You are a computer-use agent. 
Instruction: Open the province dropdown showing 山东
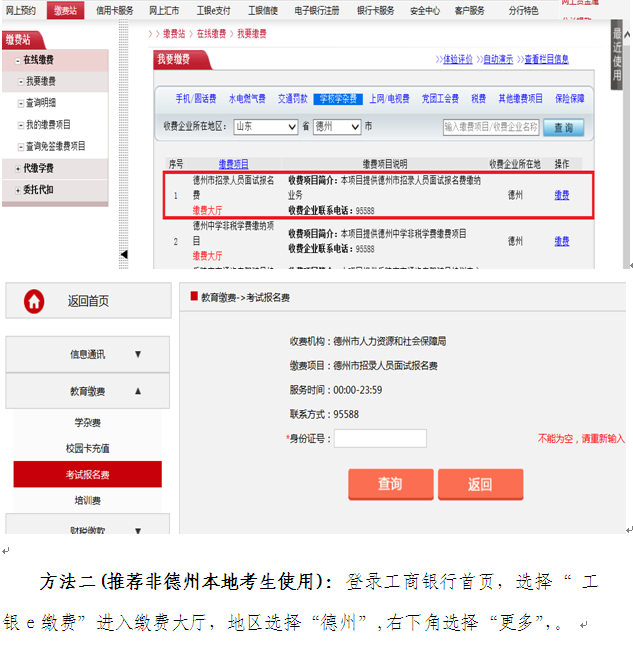(x=266, y=126)
